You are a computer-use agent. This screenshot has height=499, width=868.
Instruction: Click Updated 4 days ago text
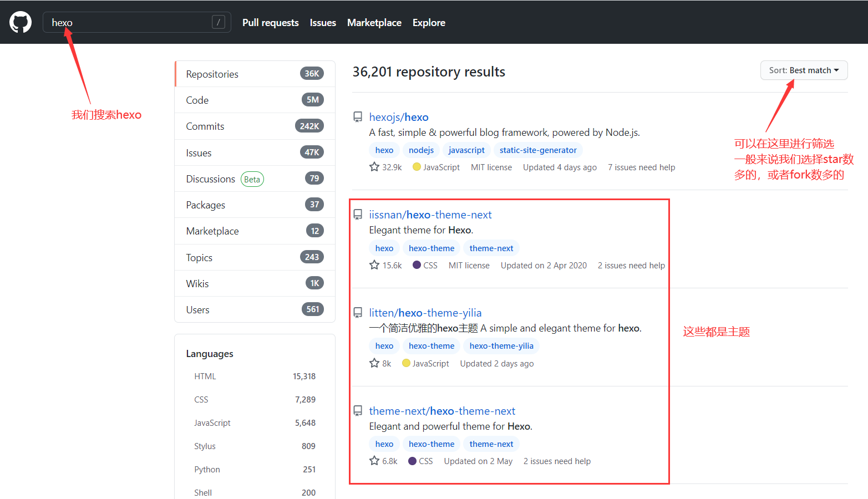pyautogui.click(x=560, y=167)
